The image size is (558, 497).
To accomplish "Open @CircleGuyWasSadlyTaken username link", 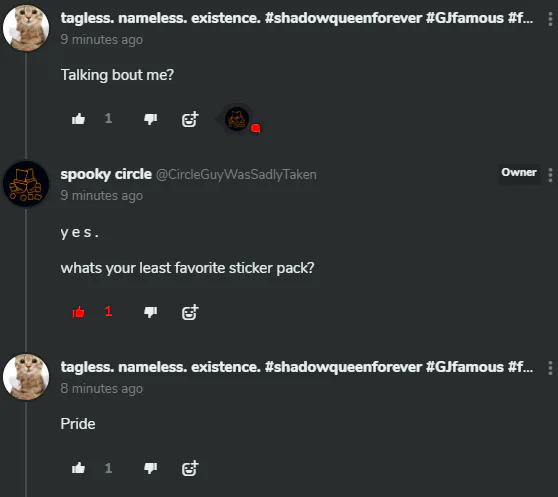I will [236, 175].
